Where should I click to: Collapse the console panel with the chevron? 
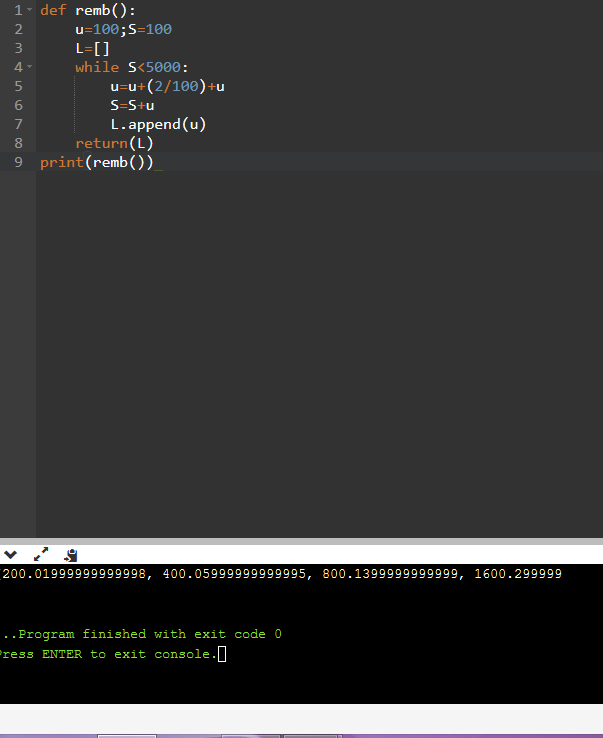click(11, 553)
